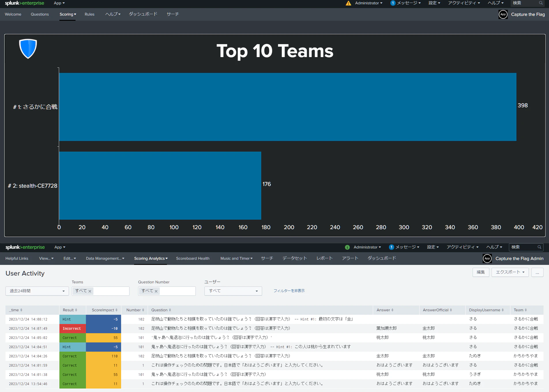This screenshot has width=549, height=392.
Task: Remove the すべて tag in Teams filter
Action: pos(90,291)
